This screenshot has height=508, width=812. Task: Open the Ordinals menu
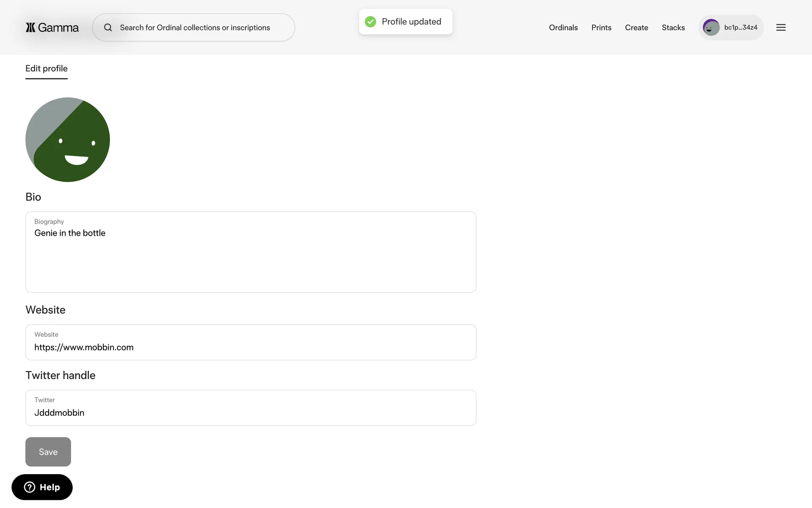coord(563,28)
